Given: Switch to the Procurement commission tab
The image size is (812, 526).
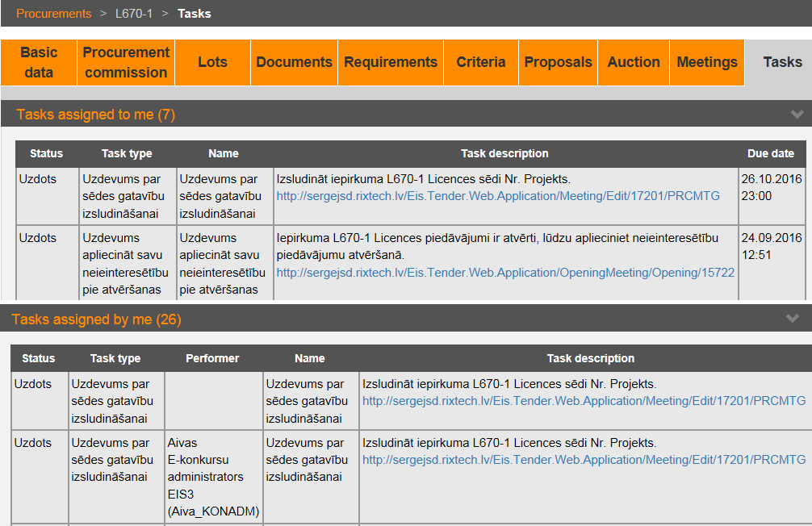Looking at the screenshot, I should click(126, 62).
